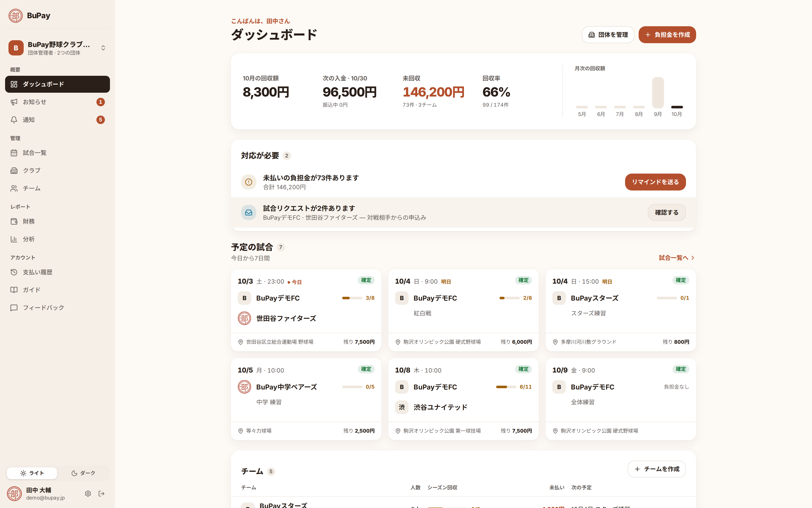The image size is (812, 508).
Task: Open the ダッシュボード grid icon
Action: [14, 84]
